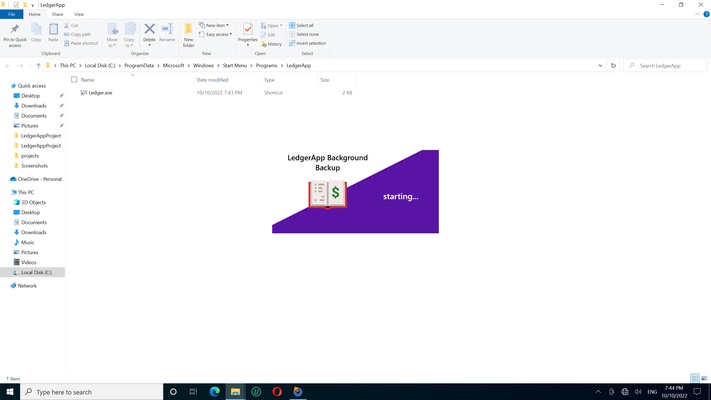This screenshot has height=400, width=711.
Task: Switch to the View ribbon tab
Action: 79,15
